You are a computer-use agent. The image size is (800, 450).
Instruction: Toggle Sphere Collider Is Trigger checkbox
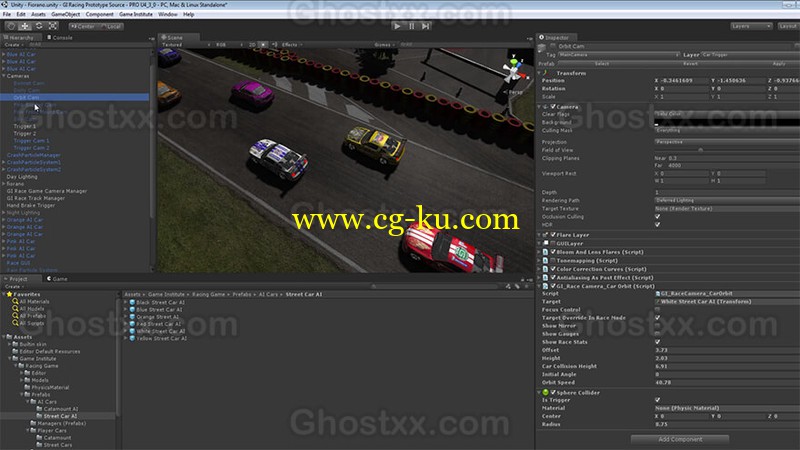click(657, 400)
